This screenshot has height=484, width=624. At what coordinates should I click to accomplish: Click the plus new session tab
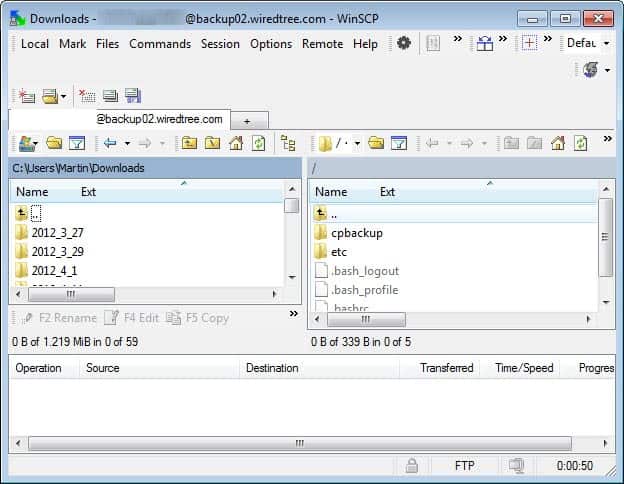coord(249,121)
